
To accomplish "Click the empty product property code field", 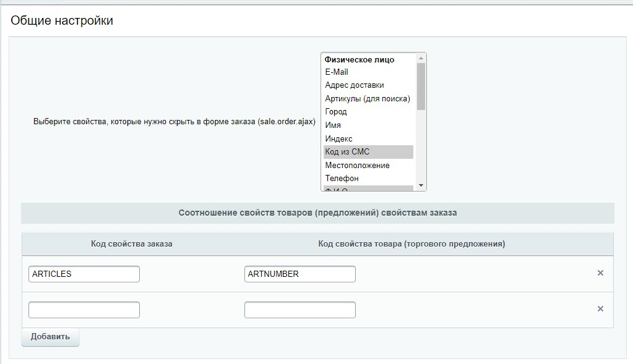I will tap(299, 310).
